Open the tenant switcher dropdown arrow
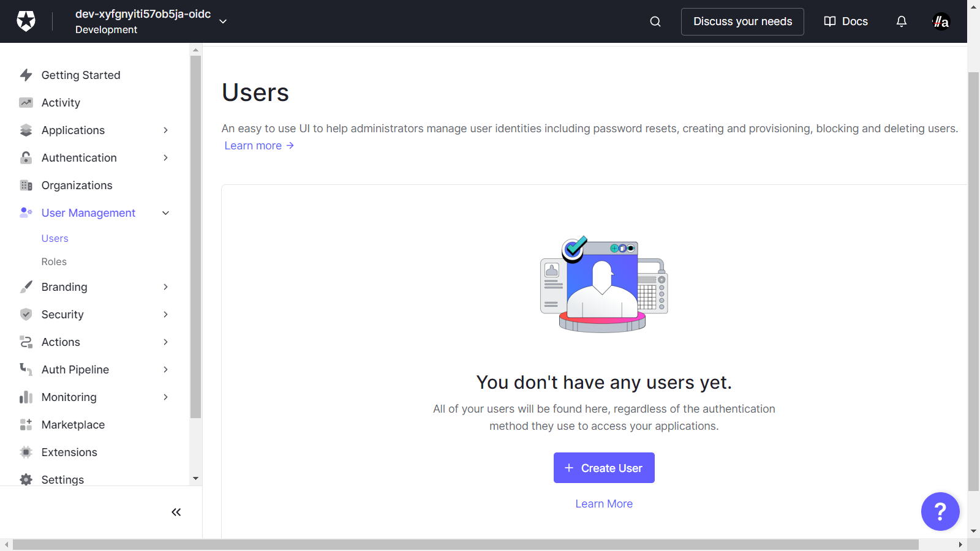980x551 pixels. pyautogui.click(x=223, y=21)
